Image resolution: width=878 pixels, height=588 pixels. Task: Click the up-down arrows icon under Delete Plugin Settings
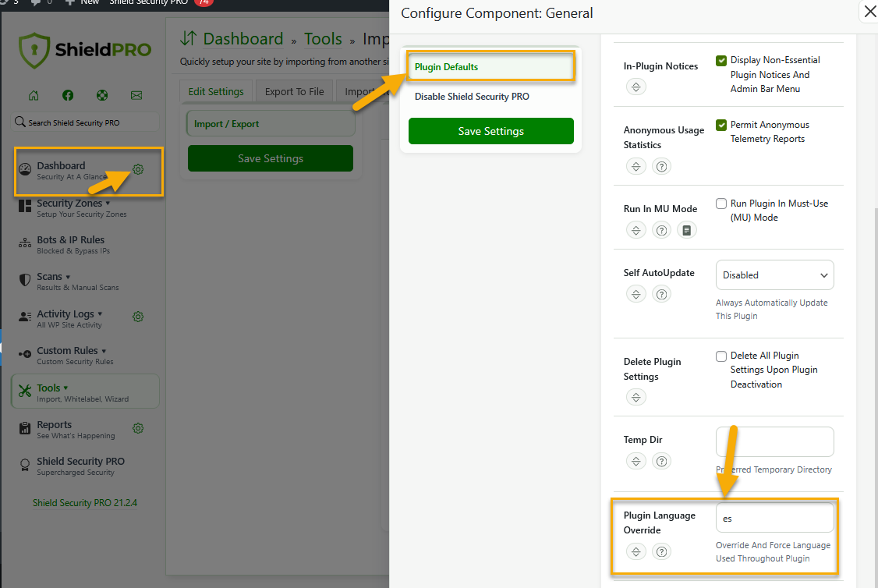[x=636, y=397]
